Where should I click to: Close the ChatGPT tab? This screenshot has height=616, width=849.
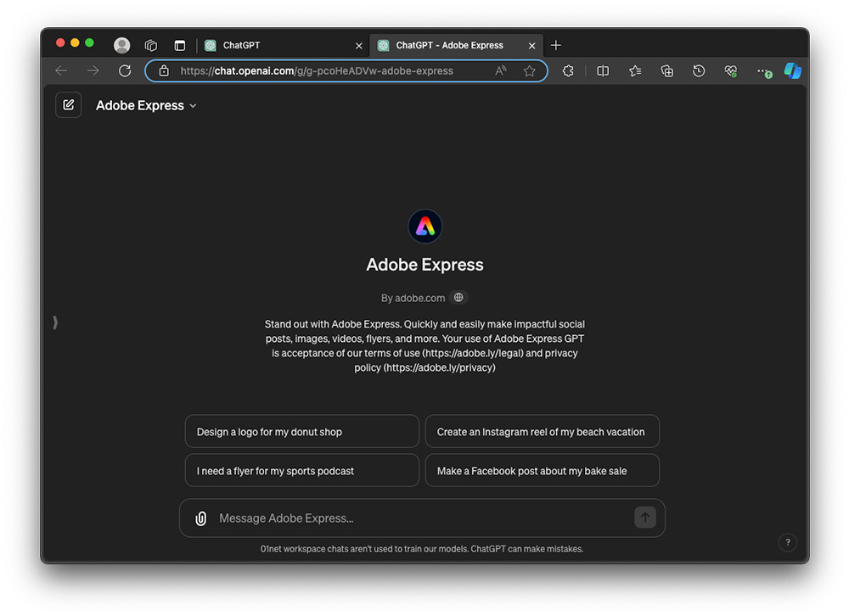coord(358,46)
